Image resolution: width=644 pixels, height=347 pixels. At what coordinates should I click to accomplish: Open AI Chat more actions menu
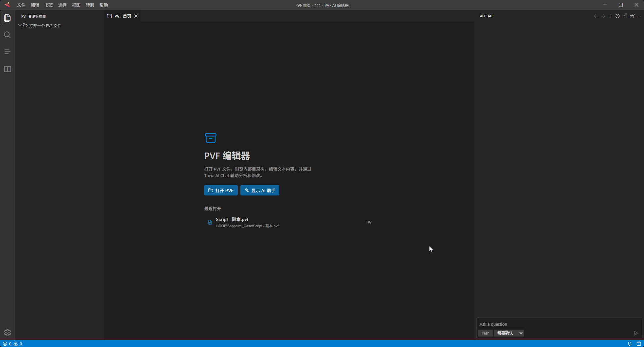click(x=639, y=16)
